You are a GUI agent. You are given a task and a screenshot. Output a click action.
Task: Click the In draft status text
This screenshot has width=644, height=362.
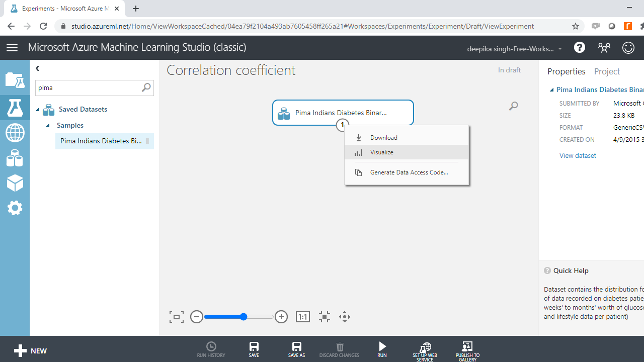click(509, 70)
